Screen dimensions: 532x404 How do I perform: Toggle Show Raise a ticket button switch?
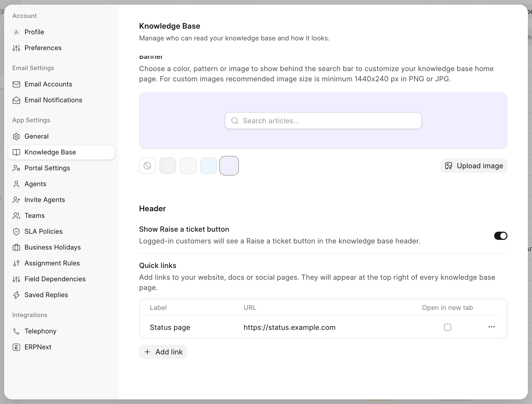501,236
